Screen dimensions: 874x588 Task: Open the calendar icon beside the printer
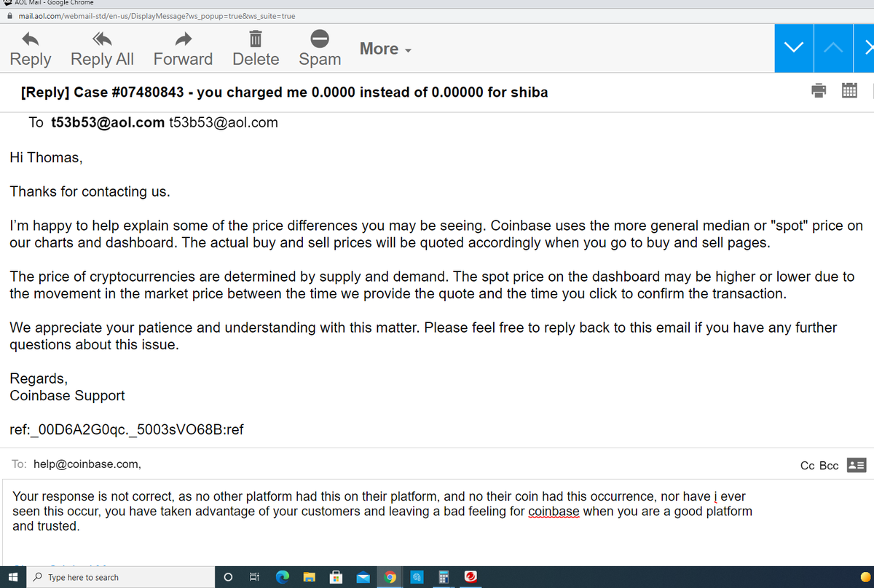(x=849, y=92)
